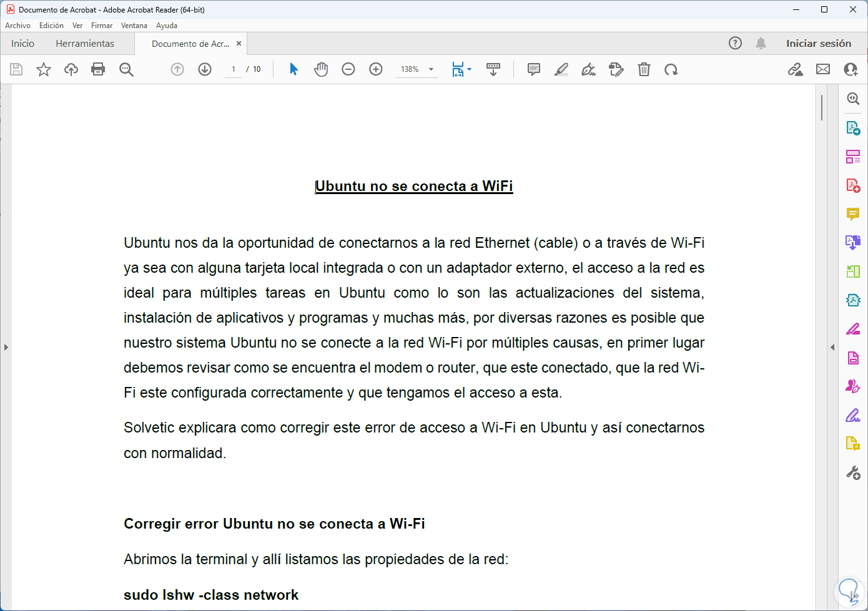Click the share with others person icon
Viewport: 868px width, 611px height.
click(851, 69)
